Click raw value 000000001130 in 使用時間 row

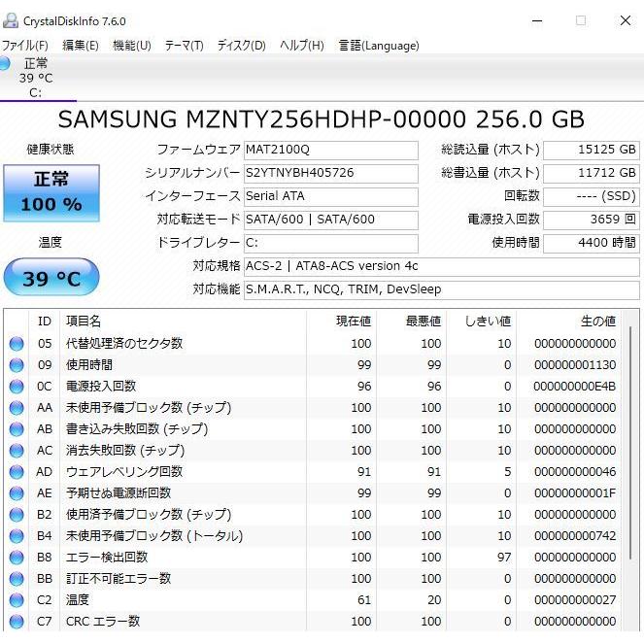coord(575,364)
